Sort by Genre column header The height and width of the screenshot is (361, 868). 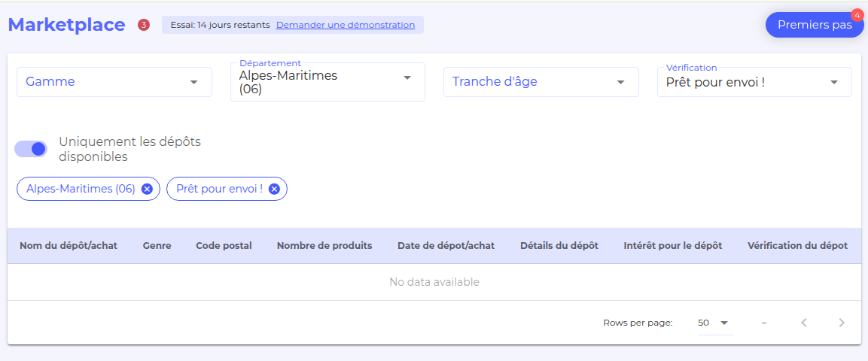pyautogui.click(x=157, y=245)
